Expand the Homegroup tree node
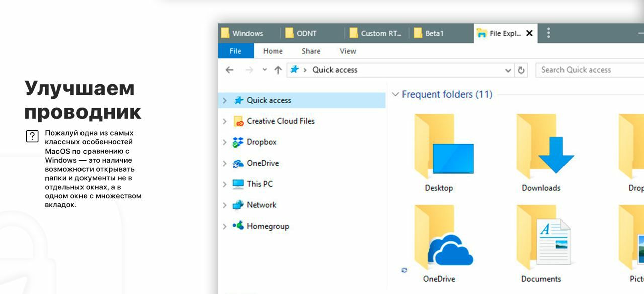This screenshot has height=294, width=644. [x=225, y=227]
